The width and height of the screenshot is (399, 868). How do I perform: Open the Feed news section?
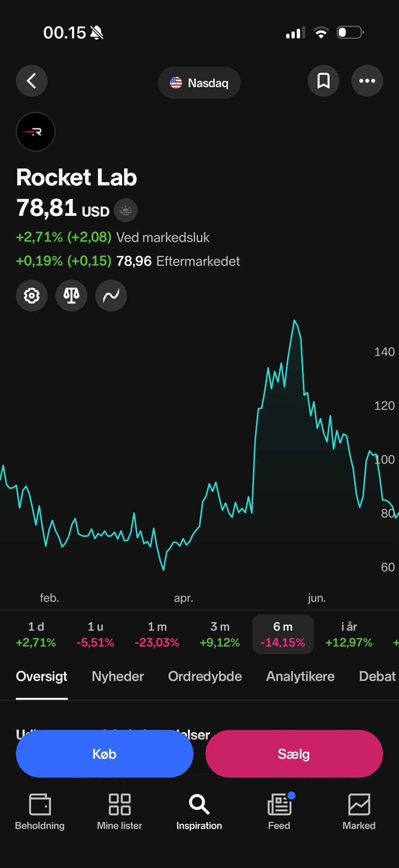(279, 811)
